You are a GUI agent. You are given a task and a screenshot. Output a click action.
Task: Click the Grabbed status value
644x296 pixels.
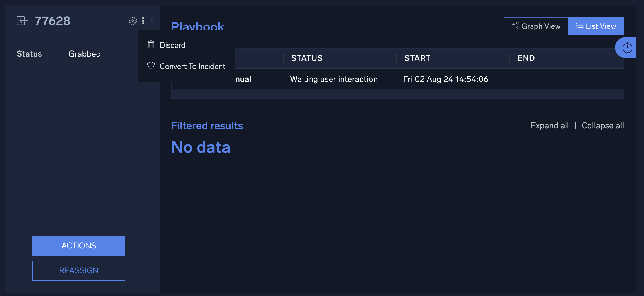[x=84, y=54]
